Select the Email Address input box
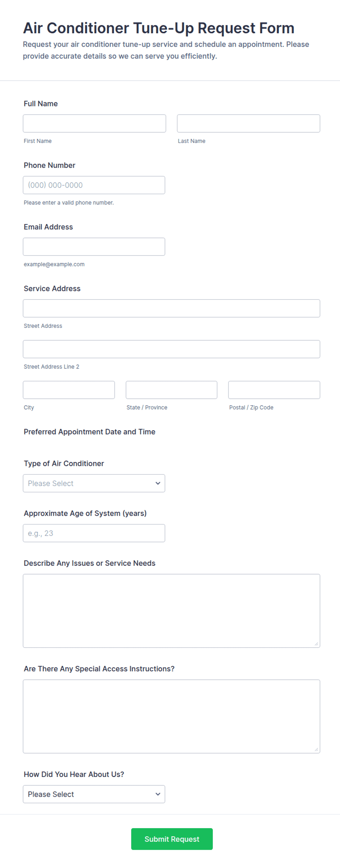This screenshot has height=868, width=340. [x=94, y=247]
